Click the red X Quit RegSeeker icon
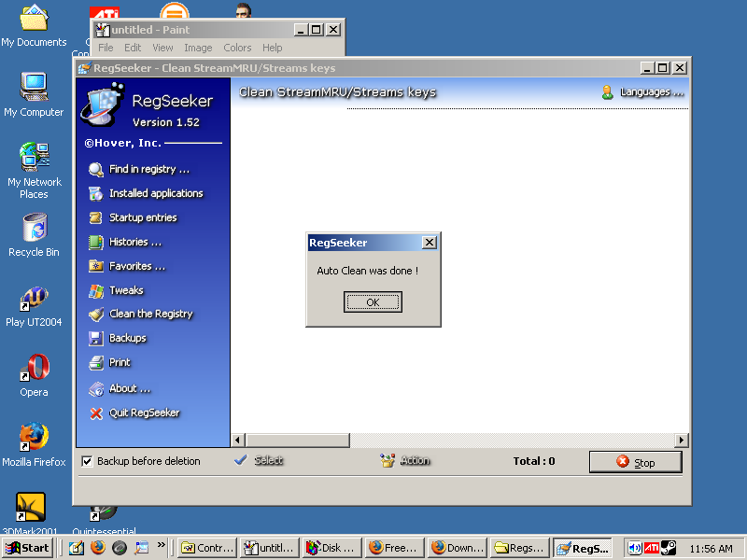 [x=95, y=413]
